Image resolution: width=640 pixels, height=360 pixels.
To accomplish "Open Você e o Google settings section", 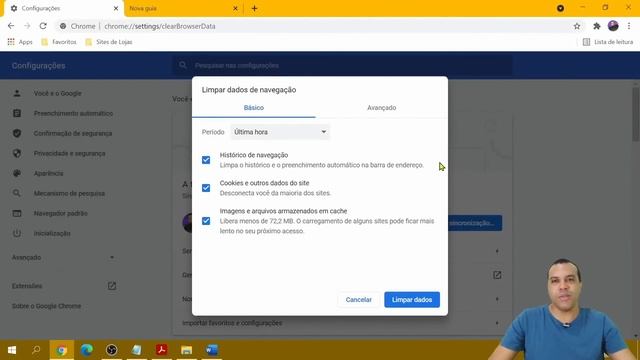I will pyautogui.click(x=58, y=93).
